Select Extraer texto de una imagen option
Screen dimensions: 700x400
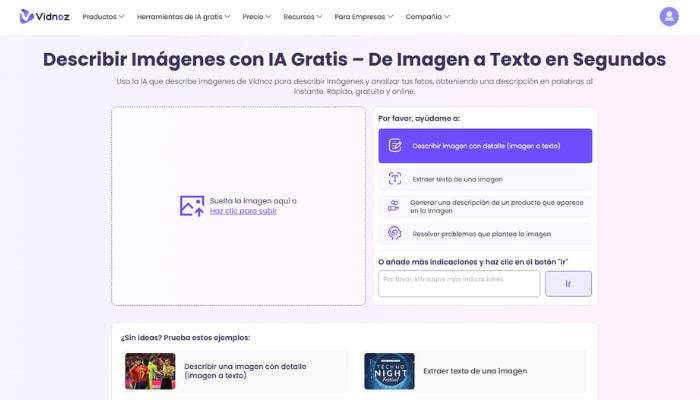point(485,179)
